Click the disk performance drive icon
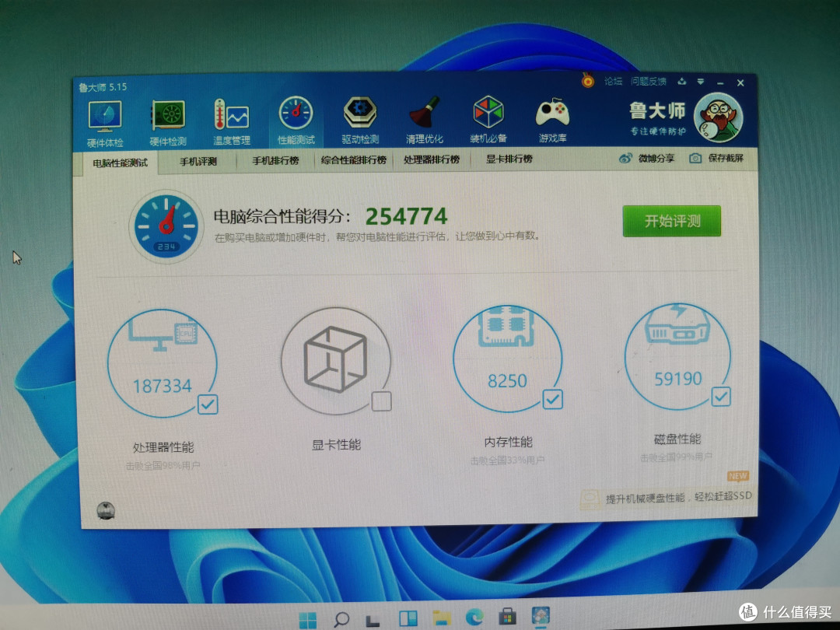This screenshot has width=840, height=630. (677, 324)
